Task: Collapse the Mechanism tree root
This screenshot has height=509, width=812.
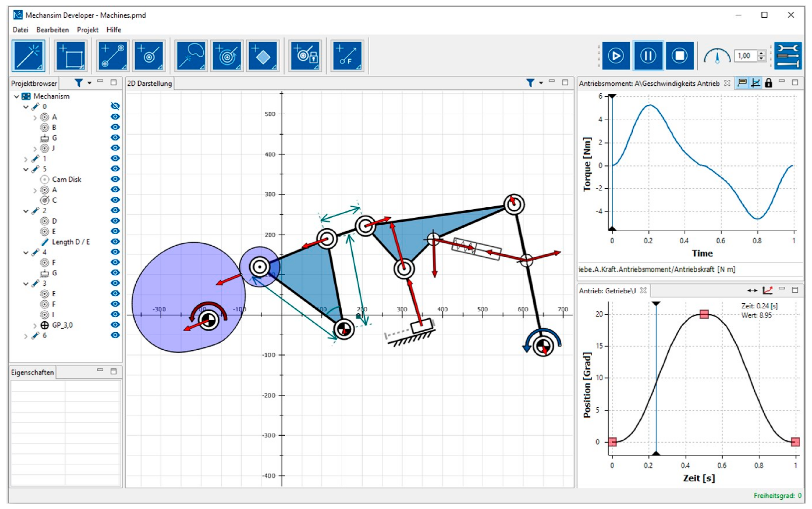Action: tap(16, 97)
